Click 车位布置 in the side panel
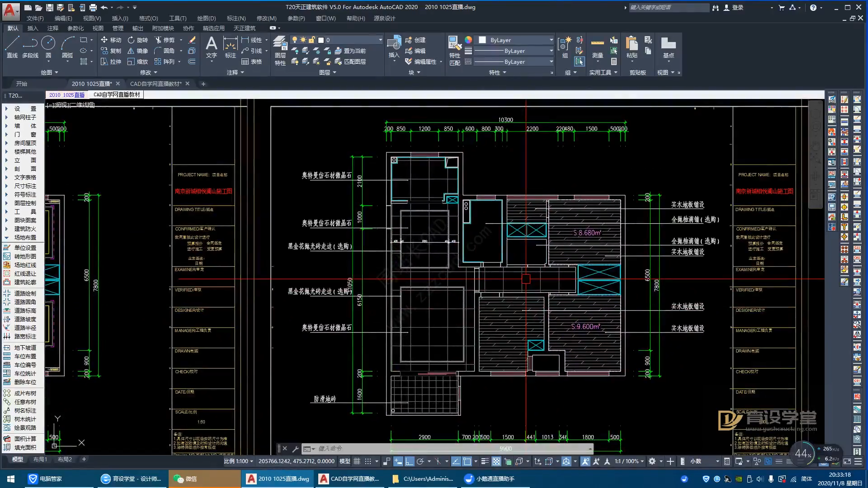Viewport: 868px width, 488px height. pyautogui.click(x=20, y=356)
